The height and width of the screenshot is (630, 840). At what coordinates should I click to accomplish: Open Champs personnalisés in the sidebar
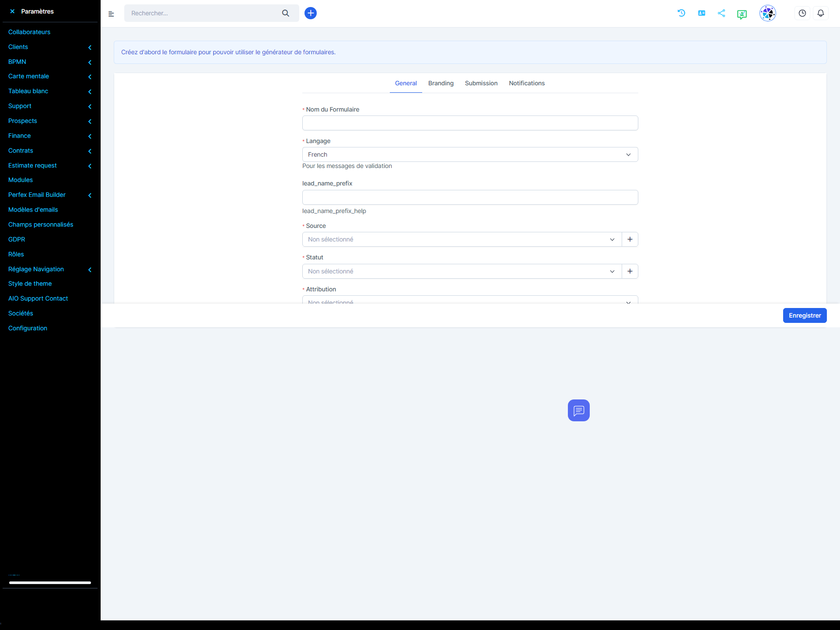[41, 224]
